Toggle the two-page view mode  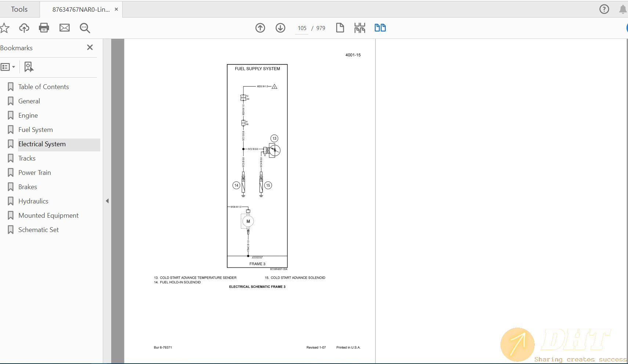click(380, 28)
